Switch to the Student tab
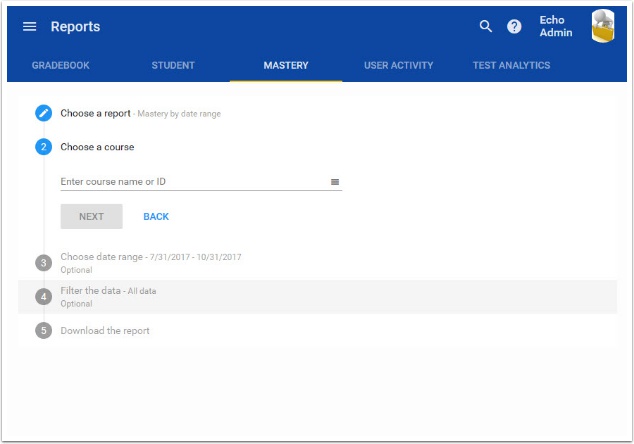 pyautogui.click(x=173, y=66)
